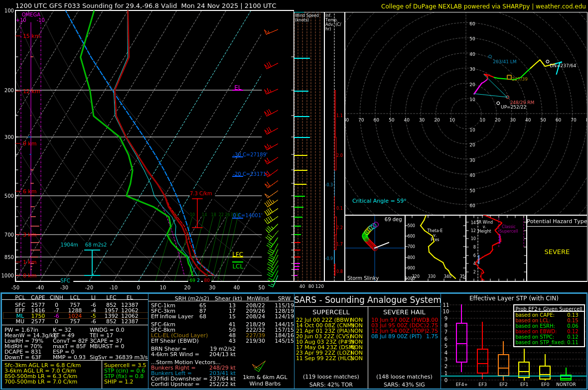
Task: Click the yellow LFC marker on the skew-T
Action: [238, 255]
